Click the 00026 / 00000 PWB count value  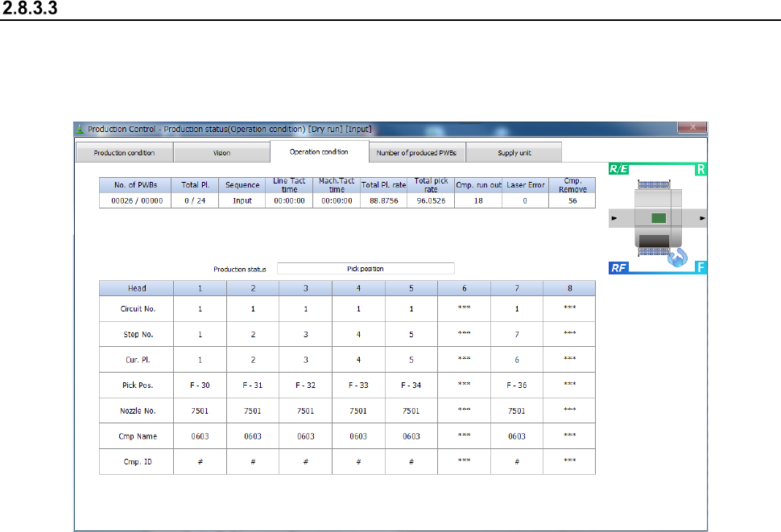coord(137,200)
